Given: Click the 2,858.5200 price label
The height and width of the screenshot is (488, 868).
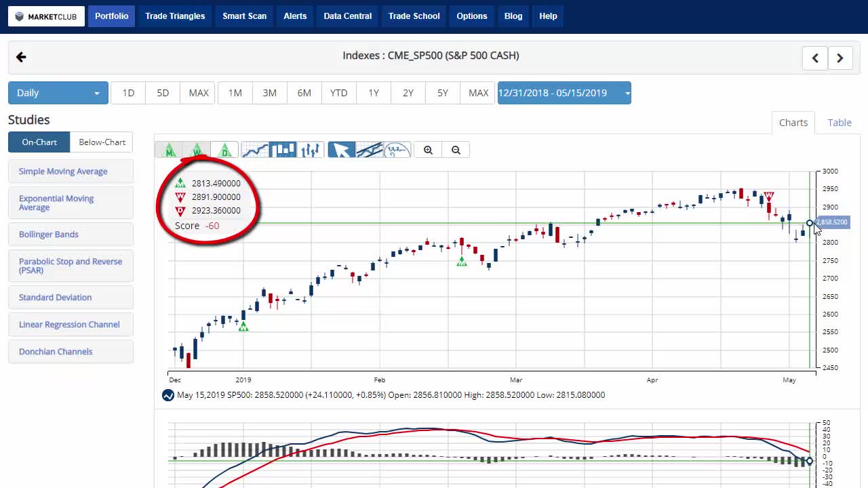Looking at the screenshot, I should pos(832,222).
